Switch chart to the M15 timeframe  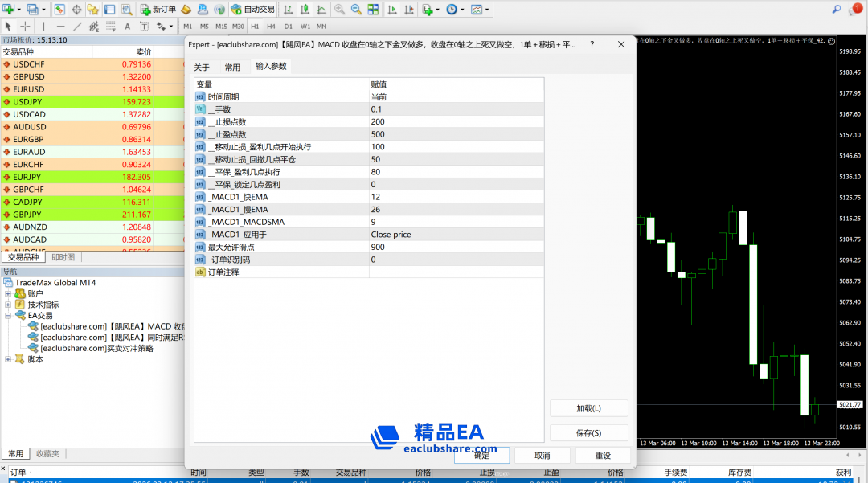(x=221, y=27)
